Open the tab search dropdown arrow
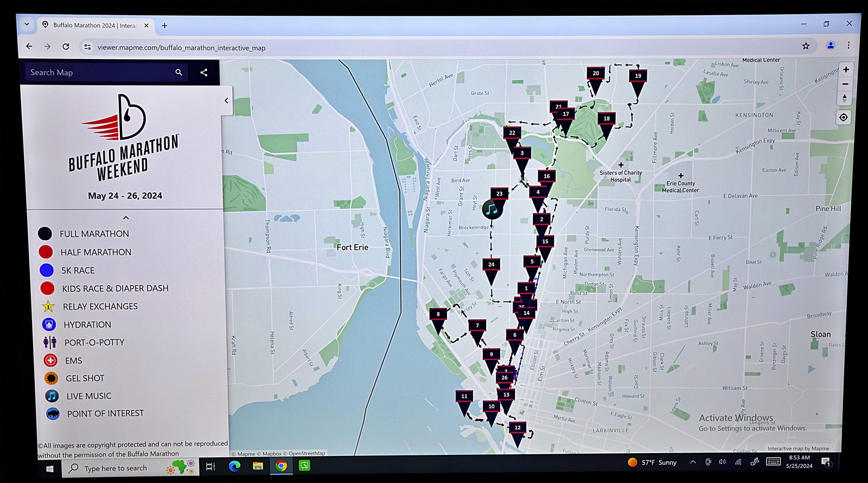Screen dimensions: 868x483 click(27, 24)
